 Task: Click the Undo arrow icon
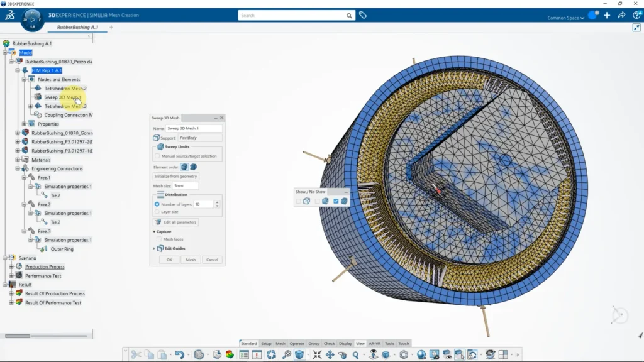click(179, 354)
